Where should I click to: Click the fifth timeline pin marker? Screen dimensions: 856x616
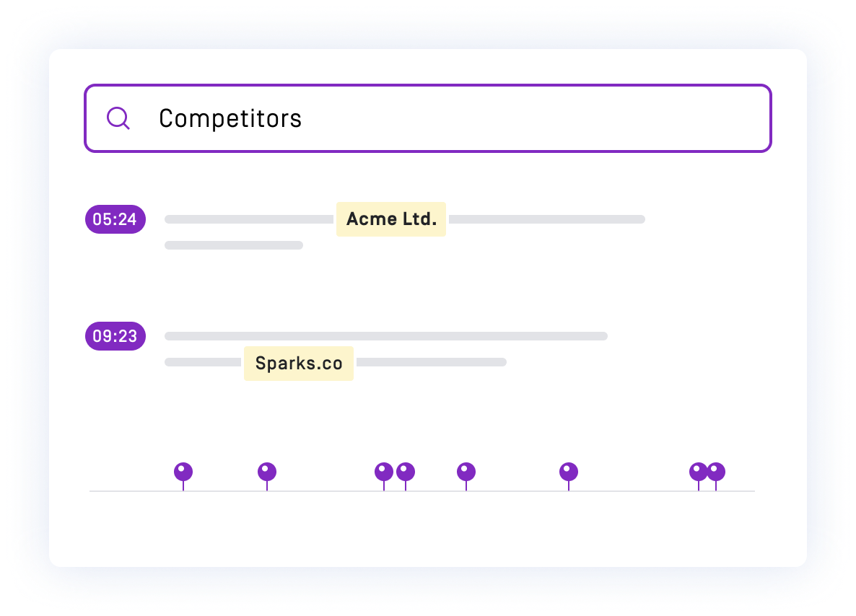click(x=466, y=476)
